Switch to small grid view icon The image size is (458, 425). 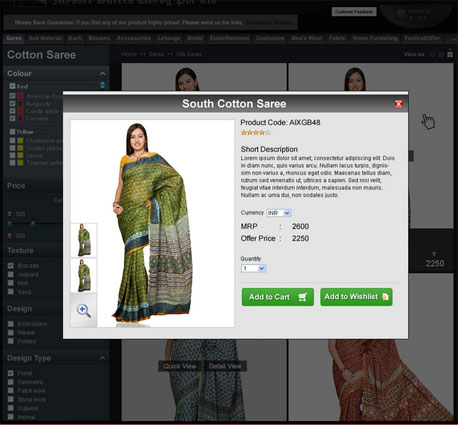433,54
